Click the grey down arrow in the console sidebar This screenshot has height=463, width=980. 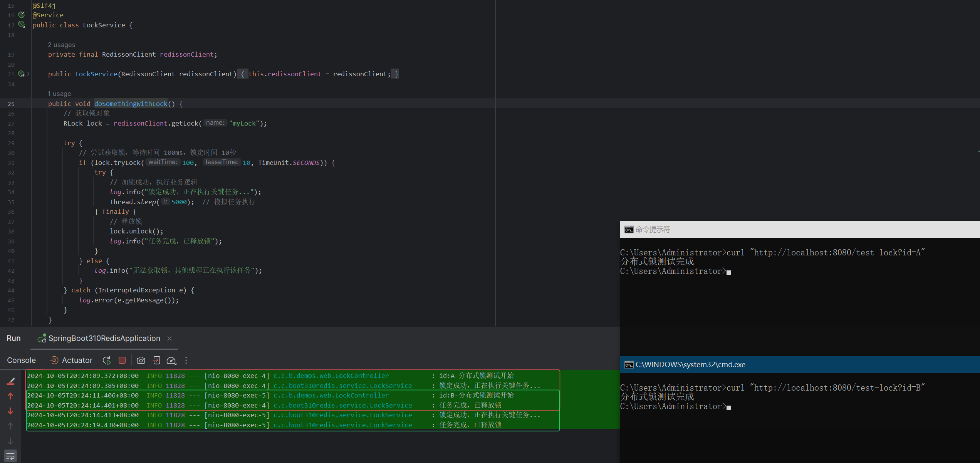(x=10, y=441)
